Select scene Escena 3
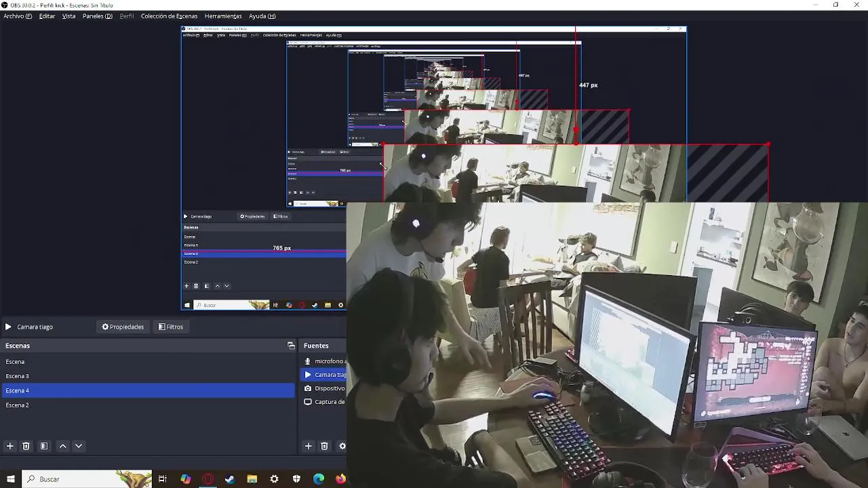Image resolution: width=868 pixels, height=488 pixels. click(x=148, y=376)
